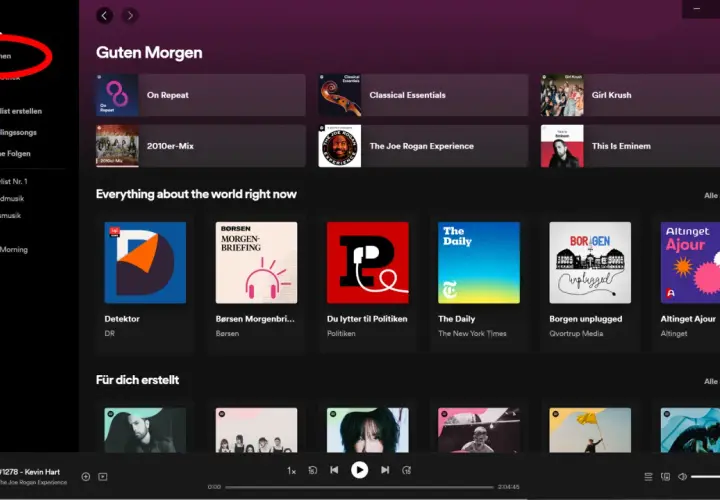This screenshot has width=720, height=500.
Task: Click the Girl Krush cover image
Action: [x=562, y=95]
